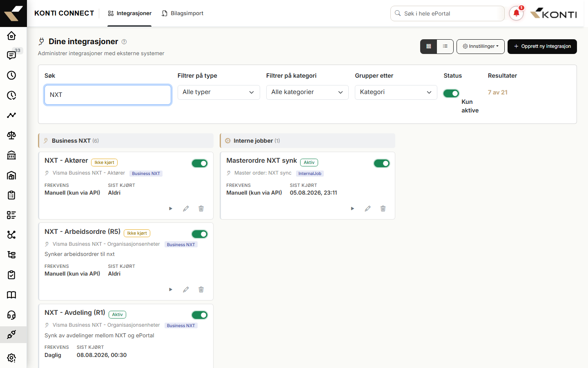Click the KONTI brand logo at top right
The height and width of the screenshot is (368, 588).
pos(554,13)
